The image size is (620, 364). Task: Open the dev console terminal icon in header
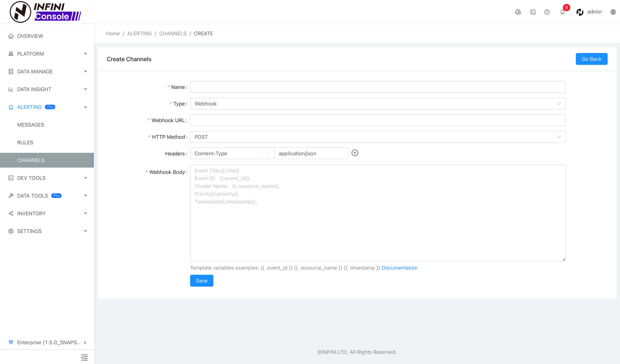pyautogui.click(x=533, y=12)
